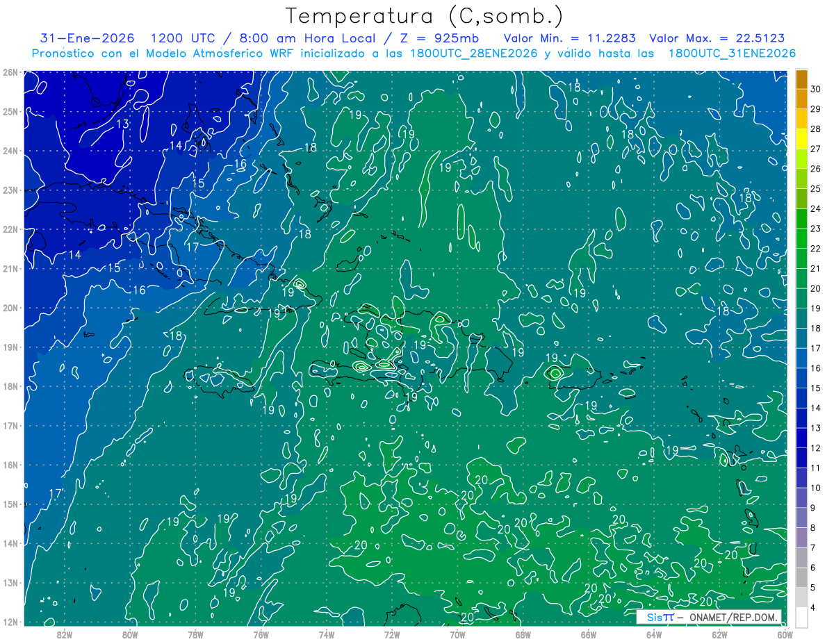Select valid-until time "1800UTC_31ENE2026"
The height and width of the screenshot is (644, 834).
(x=732, y=53)
